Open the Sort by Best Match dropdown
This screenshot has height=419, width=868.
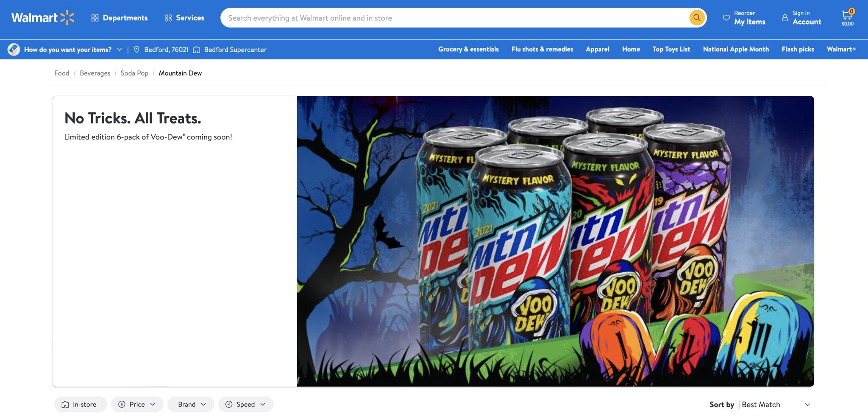tap(760, 405)
